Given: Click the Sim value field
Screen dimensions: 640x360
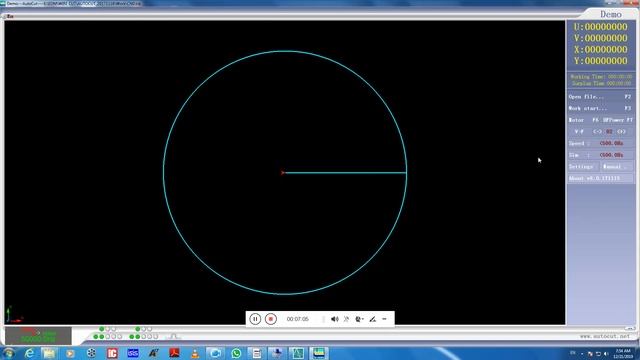Looking at the screenshot, I should pyautogui.click(x=611, y=155).
